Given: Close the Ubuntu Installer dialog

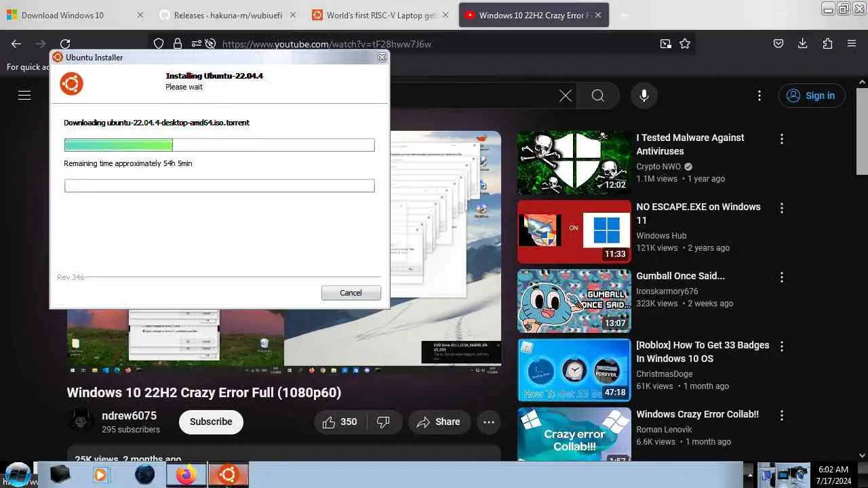Looking at the screenshot, I should click(382, 58).
